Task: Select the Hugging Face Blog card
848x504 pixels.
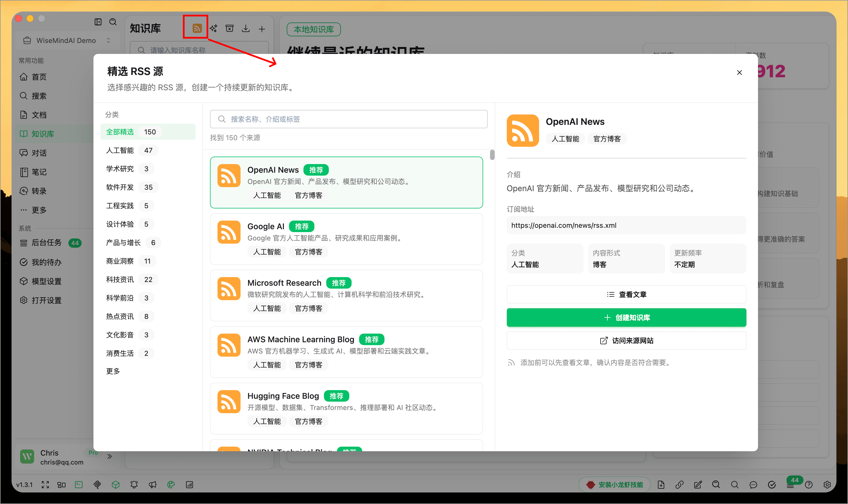Action: pos(346,409)
